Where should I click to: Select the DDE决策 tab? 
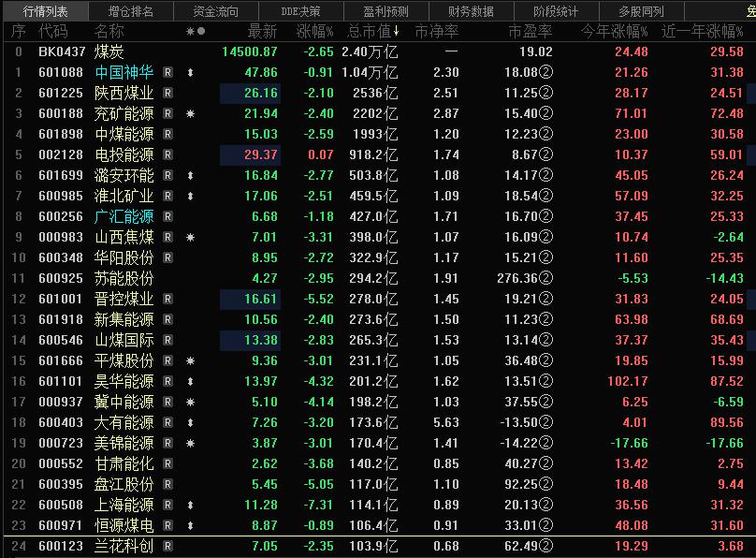click(301, 11)
